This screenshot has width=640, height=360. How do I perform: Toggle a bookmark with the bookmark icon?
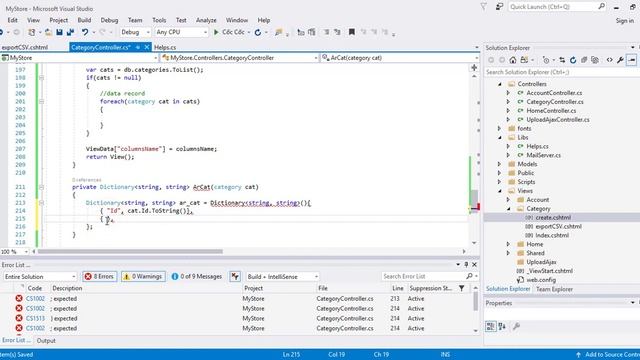[351, 32]
